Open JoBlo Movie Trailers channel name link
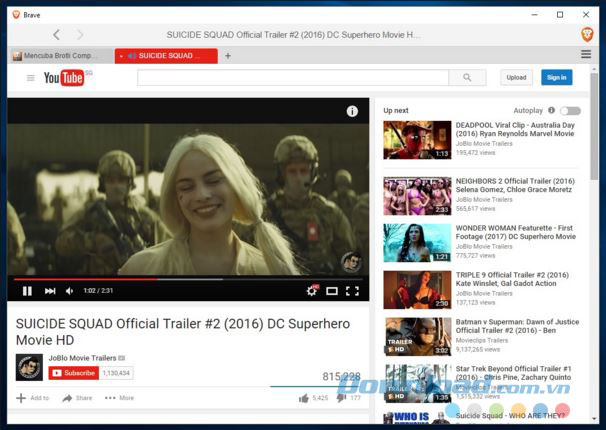606x430 pixels. (x=82, y=358)
